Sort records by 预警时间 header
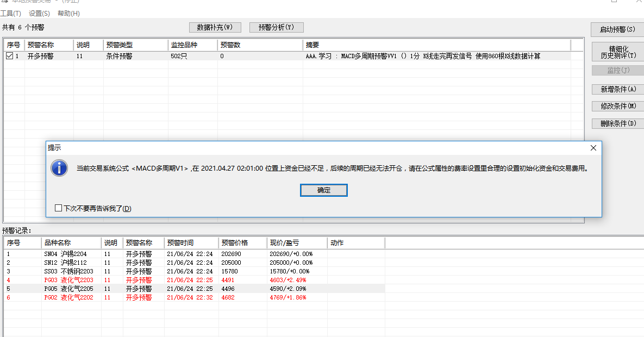The height and width of the screenshot is (337, 644). (190, 243)
